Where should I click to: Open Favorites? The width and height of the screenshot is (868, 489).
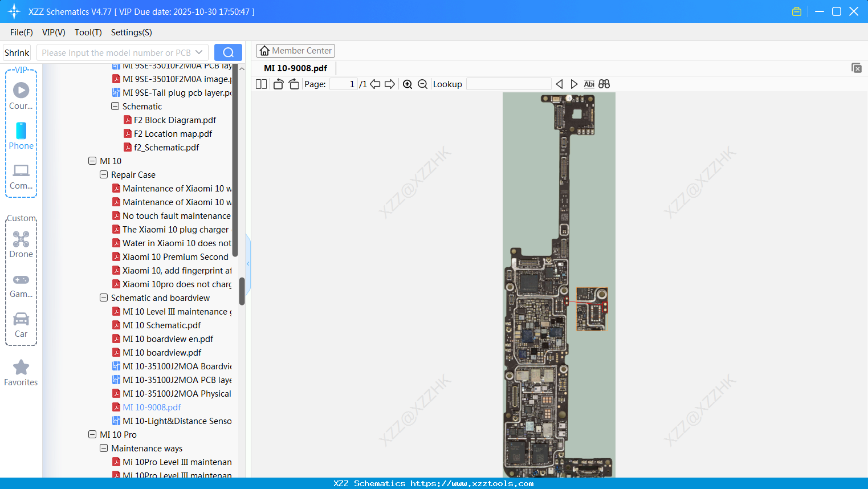point(21,373)
